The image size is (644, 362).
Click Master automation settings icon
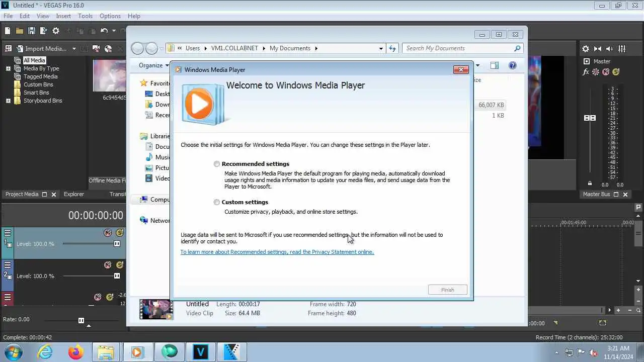tap(596, 72)
